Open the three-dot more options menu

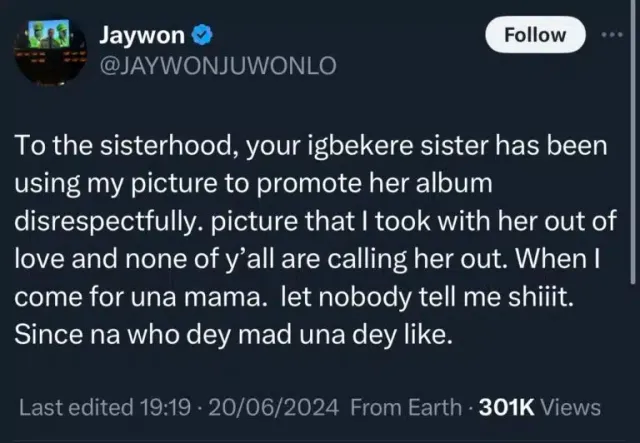611,35
